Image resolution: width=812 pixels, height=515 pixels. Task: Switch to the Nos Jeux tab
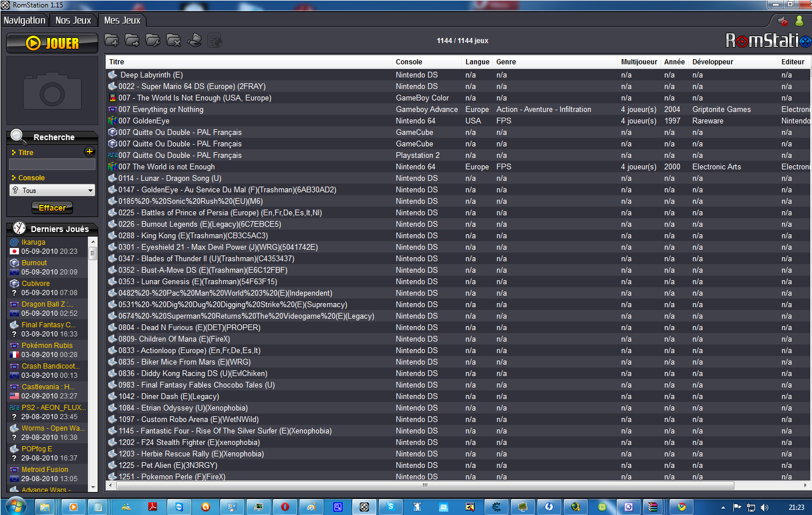click(x=73, y=20)
